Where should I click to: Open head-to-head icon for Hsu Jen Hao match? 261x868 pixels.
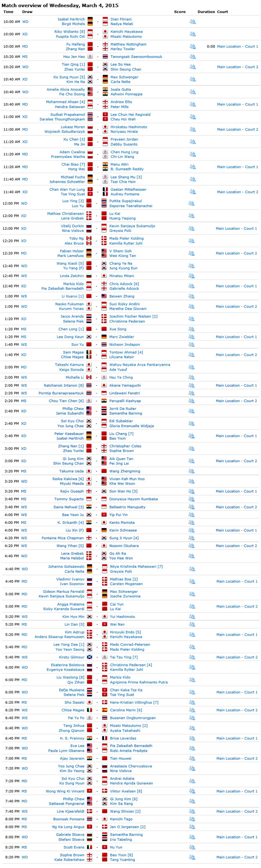tap(192, 57)
